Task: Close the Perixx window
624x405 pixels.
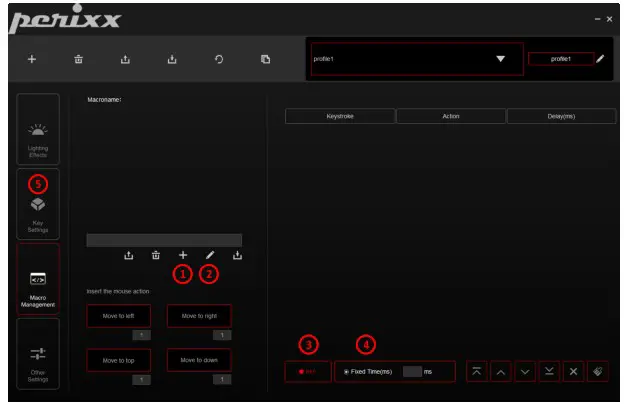Action: click(609, 19)
